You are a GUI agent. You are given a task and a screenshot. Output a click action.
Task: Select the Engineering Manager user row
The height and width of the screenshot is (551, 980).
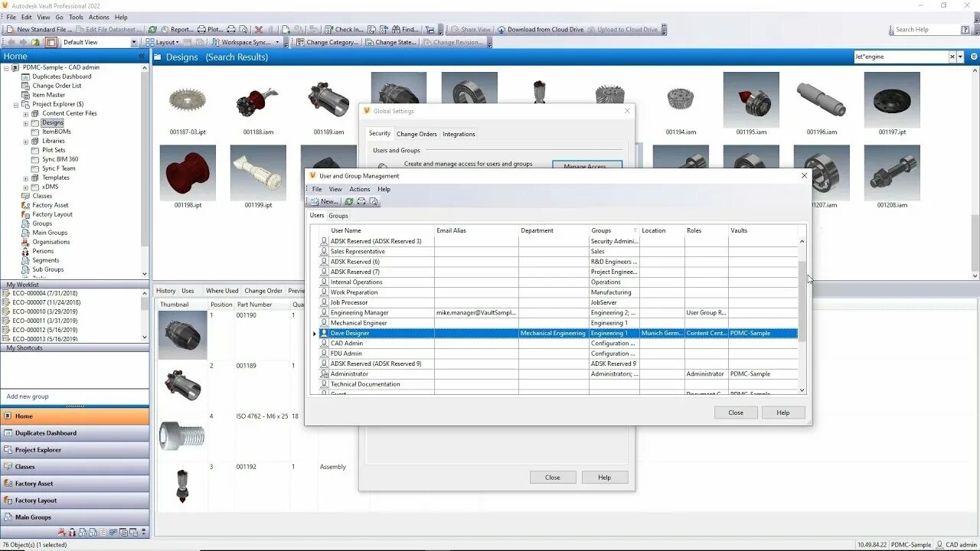click(558, 313)
